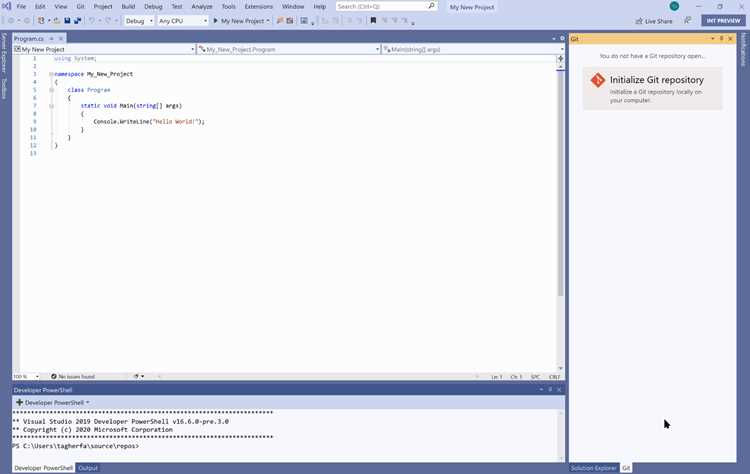This screenshot has height=474, width=750.
Task: Open Live Share
Action: 654,21
